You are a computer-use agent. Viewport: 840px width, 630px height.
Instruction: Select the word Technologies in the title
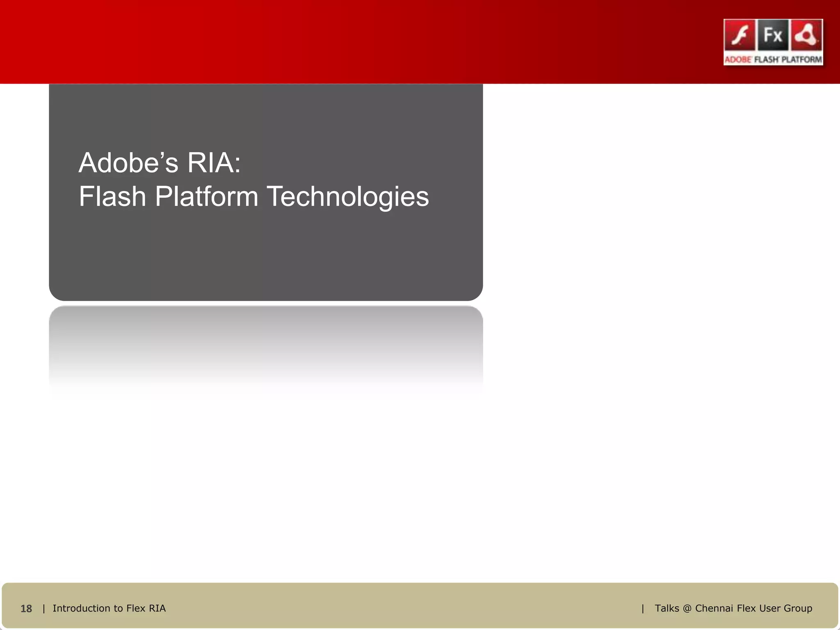(348, 196)
